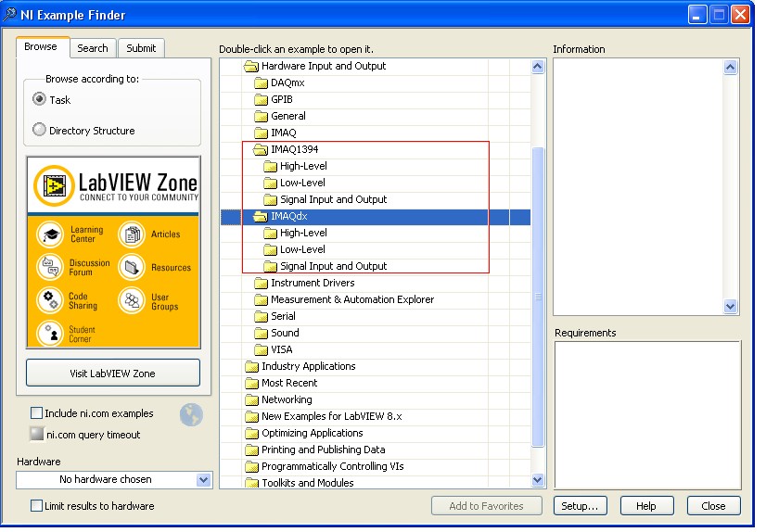The height and width of the screenshot is (532, 766).
Task: Enable Include ni.com examples checkbox
Action: click(37, 413)
